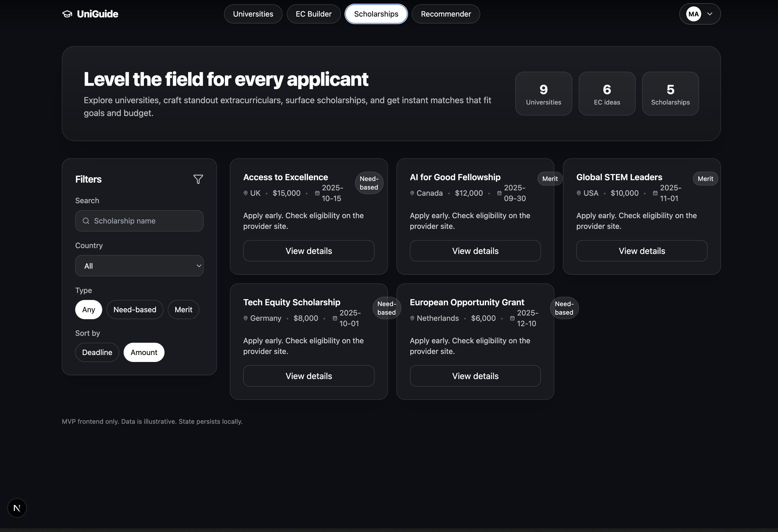Select the Merit type filter

click(x=183, y=310)
